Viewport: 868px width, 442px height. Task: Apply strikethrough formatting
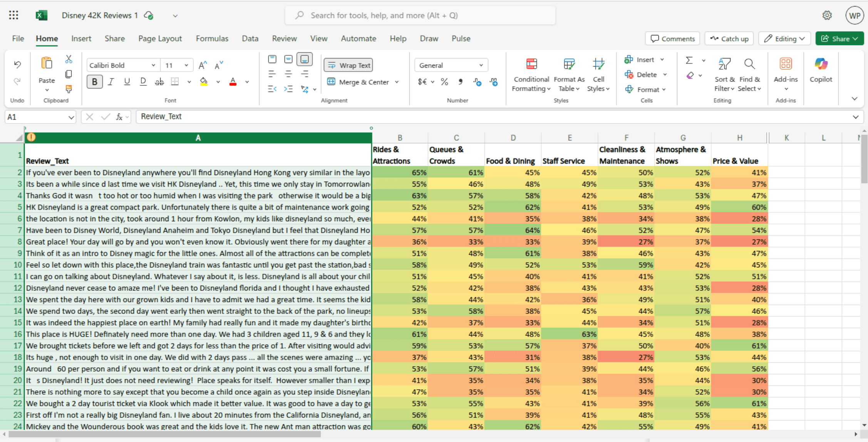159,82
